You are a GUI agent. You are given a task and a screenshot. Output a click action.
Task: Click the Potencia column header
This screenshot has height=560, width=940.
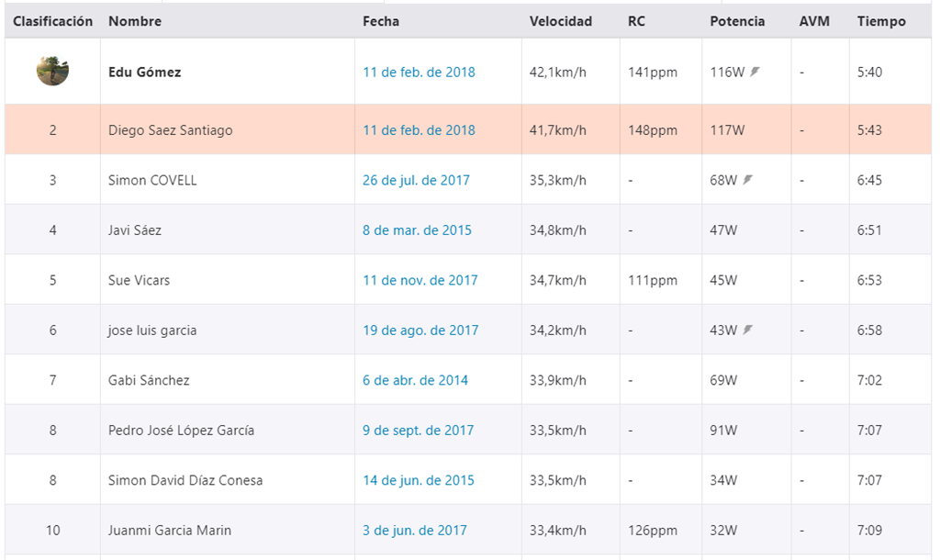click(x=737, y=21)
